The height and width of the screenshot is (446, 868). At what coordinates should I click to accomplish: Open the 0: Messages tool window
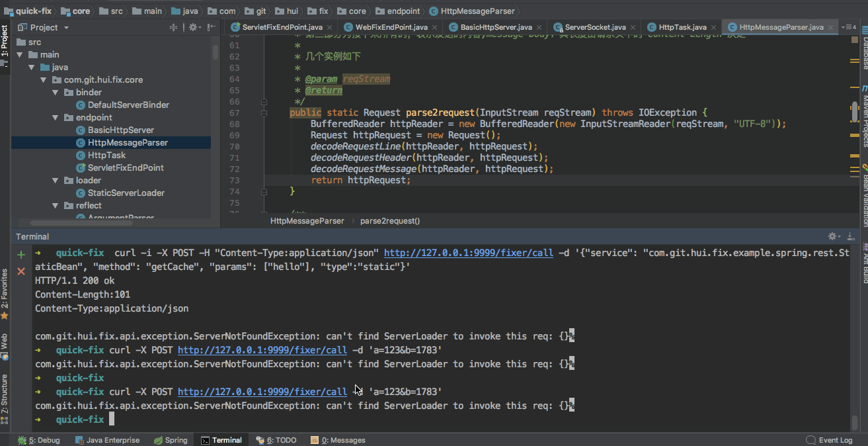click(x=338, y=440)
